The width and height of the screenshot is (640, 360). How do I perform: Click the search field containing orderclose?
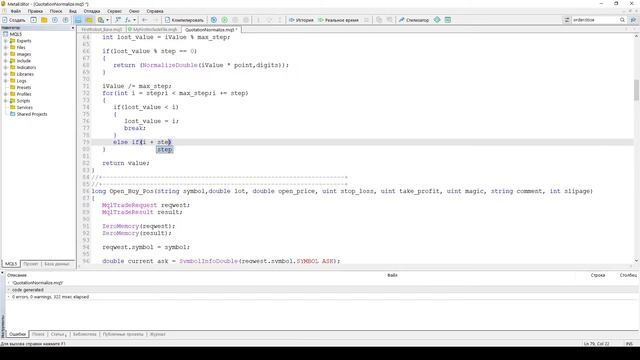(595, 20)
